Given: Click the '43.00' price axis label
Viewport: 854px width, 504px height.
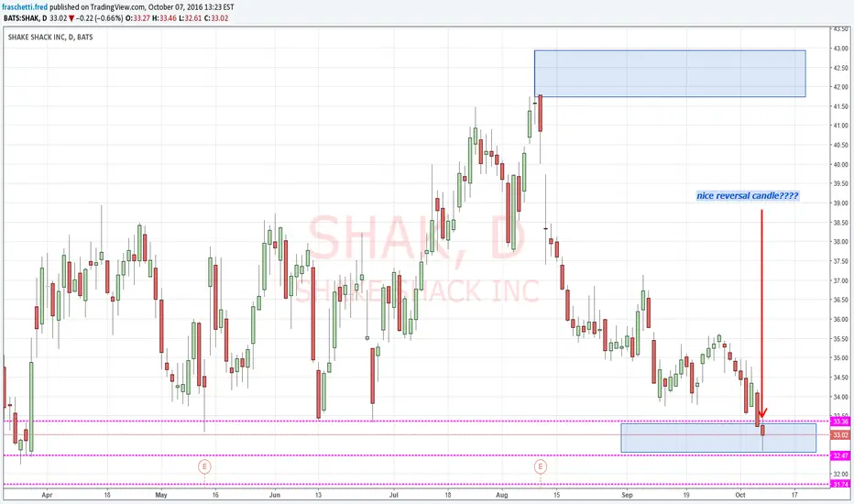Looking at the screenshot, I should [x=840, y=49].
